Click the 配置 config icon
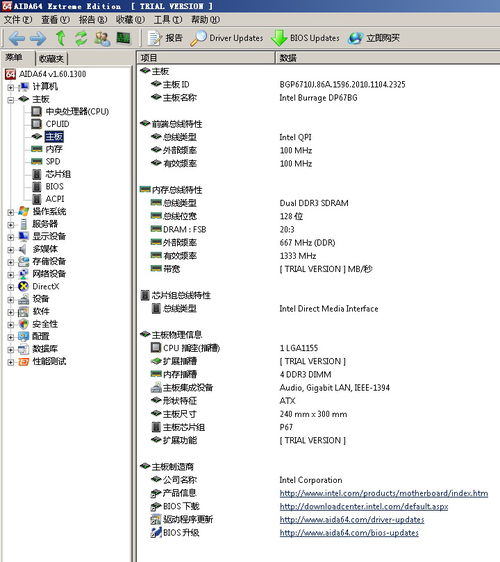Screen dimensions: 500x562 [x=24, y=336]
